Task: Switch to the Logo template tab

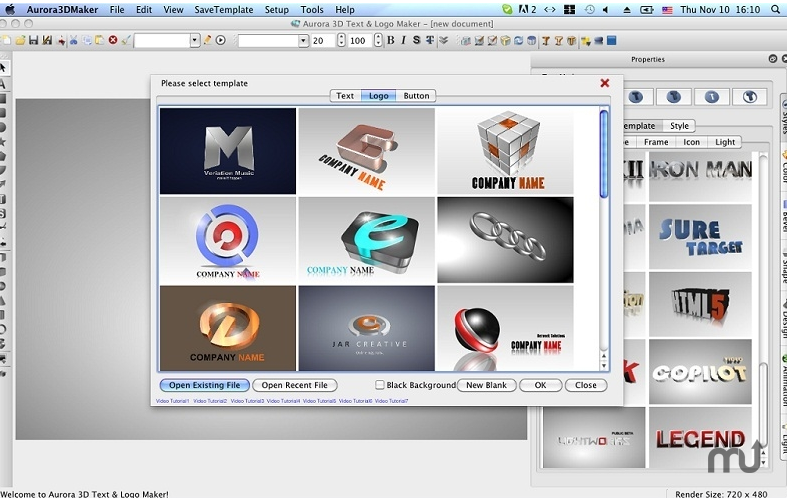Action: tap(378, 95)
